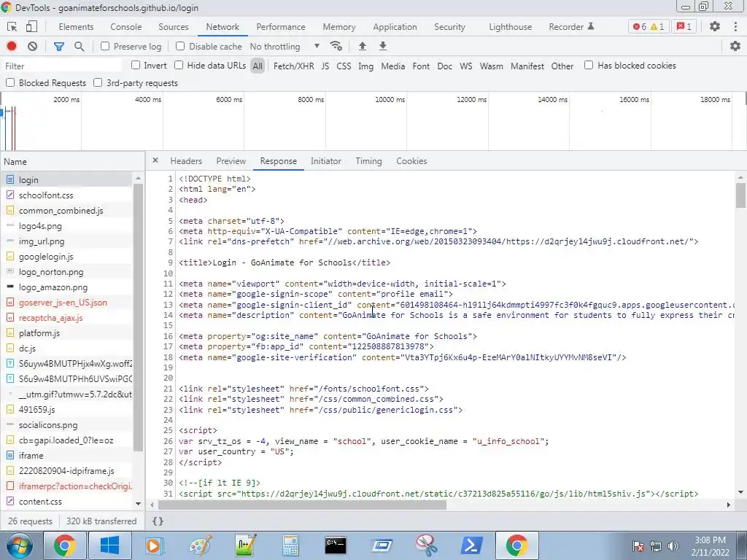Screen dimensions: 747x560
Task: Open the Application panel
Action: coord(395,27)
